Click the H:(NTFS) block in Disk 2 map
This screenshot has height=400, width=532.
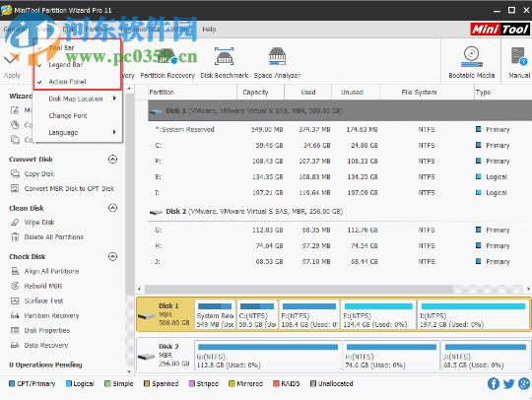[x=391, y=356]
